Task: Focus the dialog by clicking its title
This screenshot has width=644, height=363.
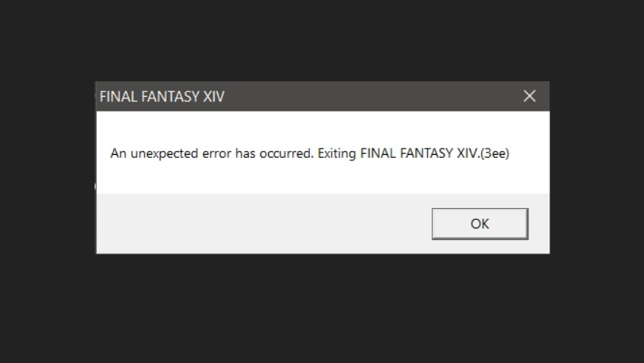Action: coord(162,97)
